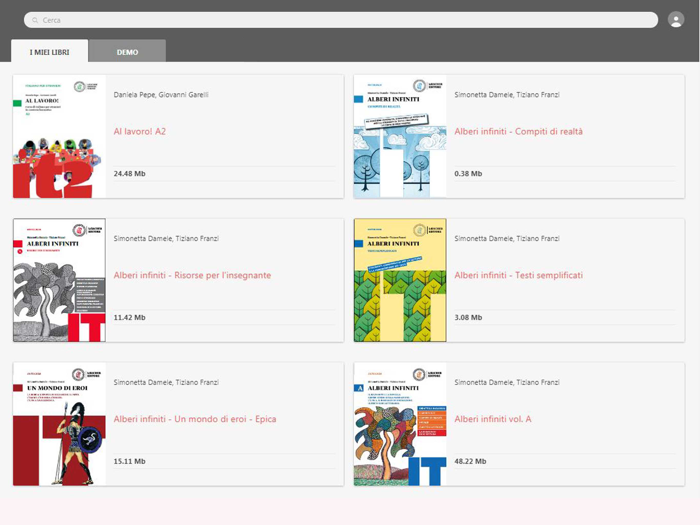700x525 pixels.
Task: Select the authors text on the Compiti di realtà card
Action: tap(507, 95)
